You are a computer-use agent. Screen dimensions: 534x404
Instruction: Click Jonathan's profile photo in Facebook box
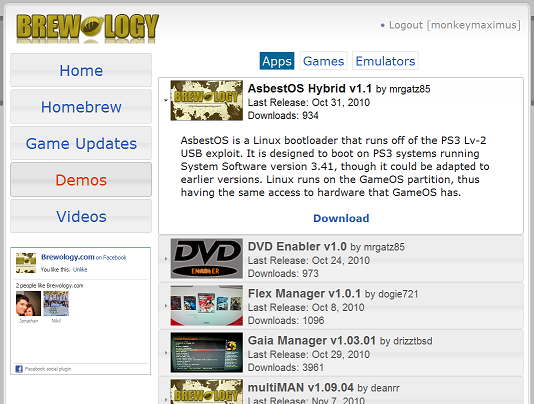[x=28, y=304]
